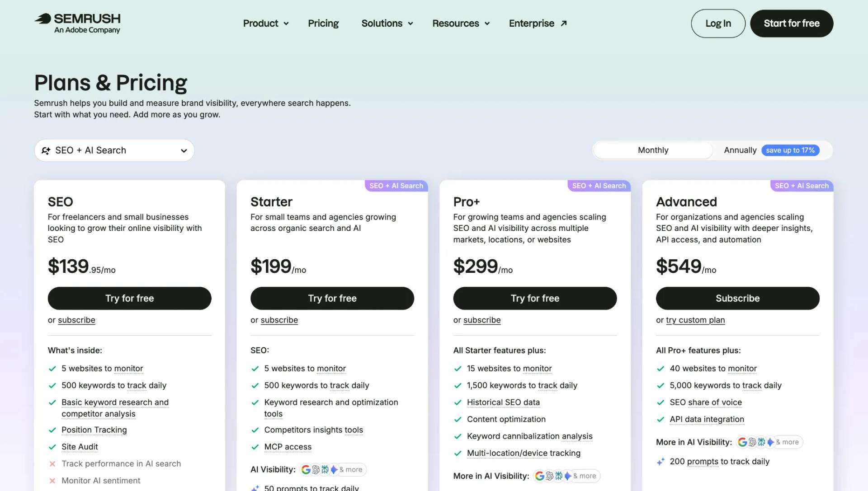Expand the Solutions menu

click(x=387, y=23)
